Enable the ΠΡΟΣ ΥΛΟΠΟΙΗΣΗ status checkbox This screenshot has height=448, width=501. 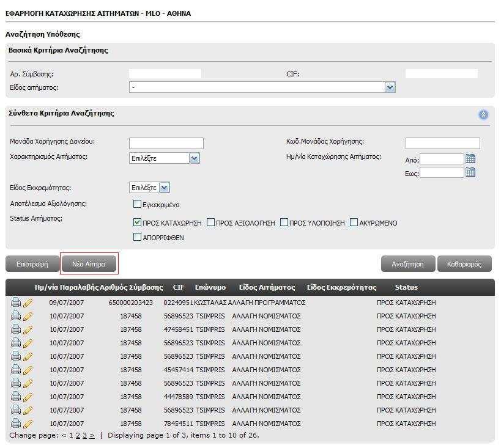(x=284, y=222)
